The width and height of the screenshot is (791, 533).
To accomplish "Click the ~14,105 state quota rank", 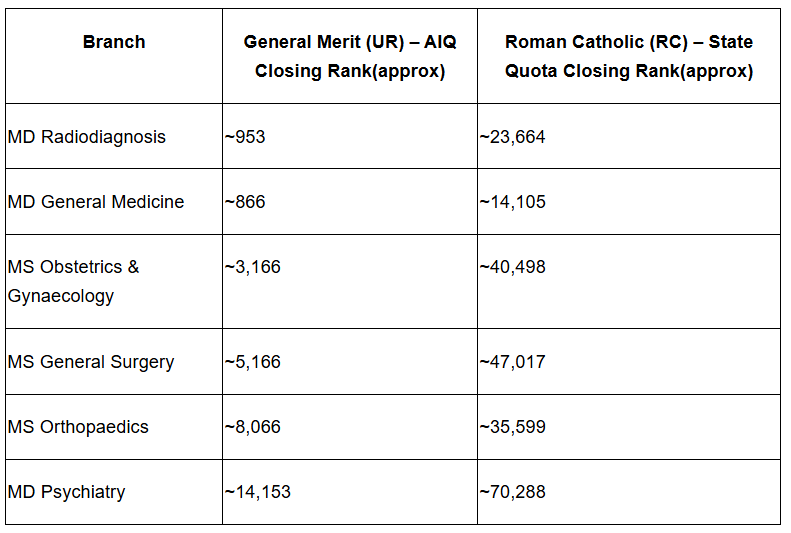I will coord(513,202).
